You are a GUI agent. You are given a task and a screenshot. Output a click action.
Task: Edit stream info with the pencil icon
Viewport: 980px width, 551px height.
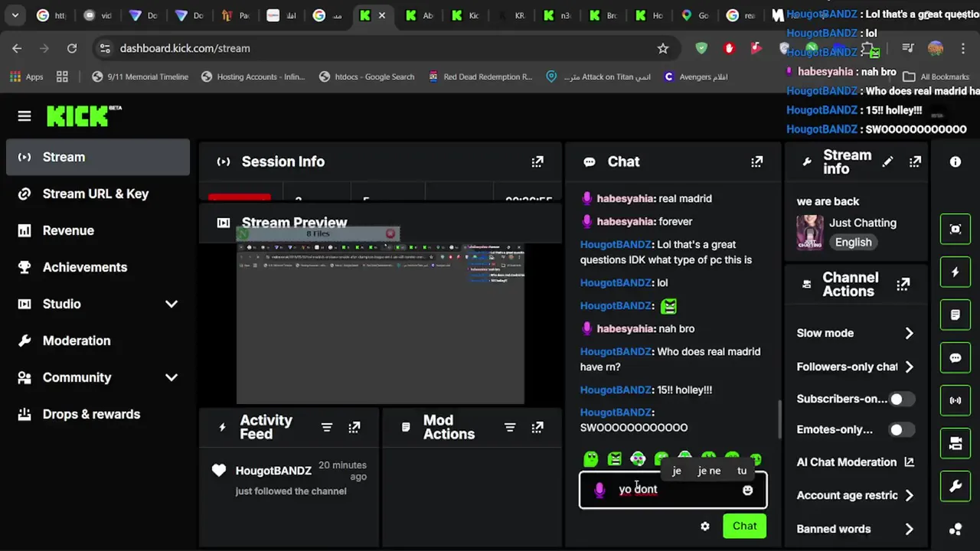click(887, 161)
